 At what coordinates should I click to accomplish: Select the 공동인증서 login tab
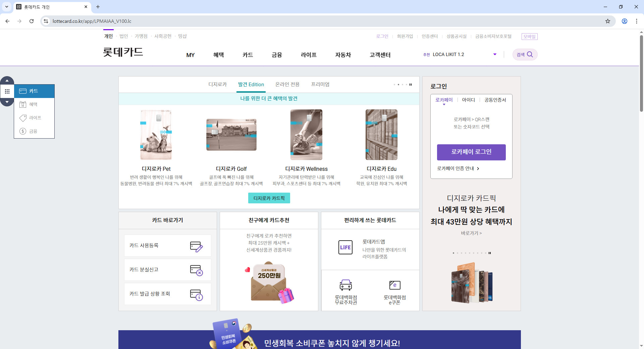[x=495, y=100]
